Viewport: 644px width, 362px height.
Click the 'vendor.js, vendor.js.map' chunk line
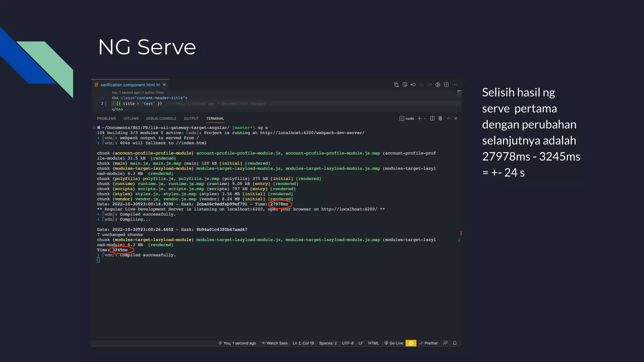click(195, 199)
